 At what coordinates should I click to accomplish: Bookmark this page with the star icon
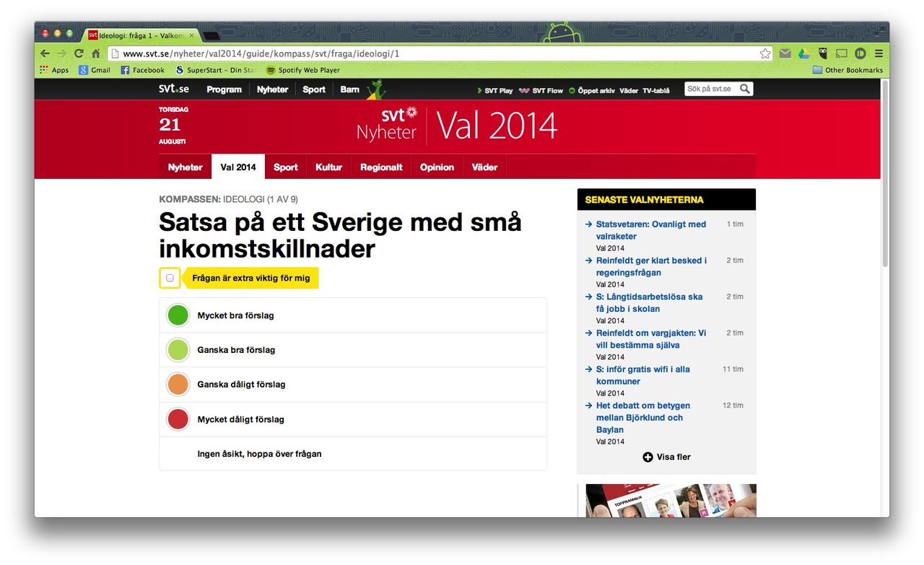764,53
